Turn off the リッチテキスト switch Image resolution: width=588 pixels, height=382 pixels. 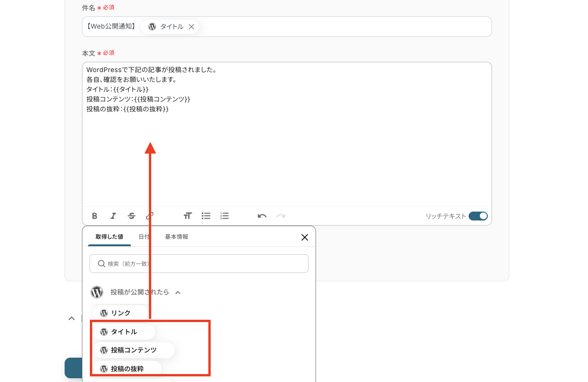478,216
